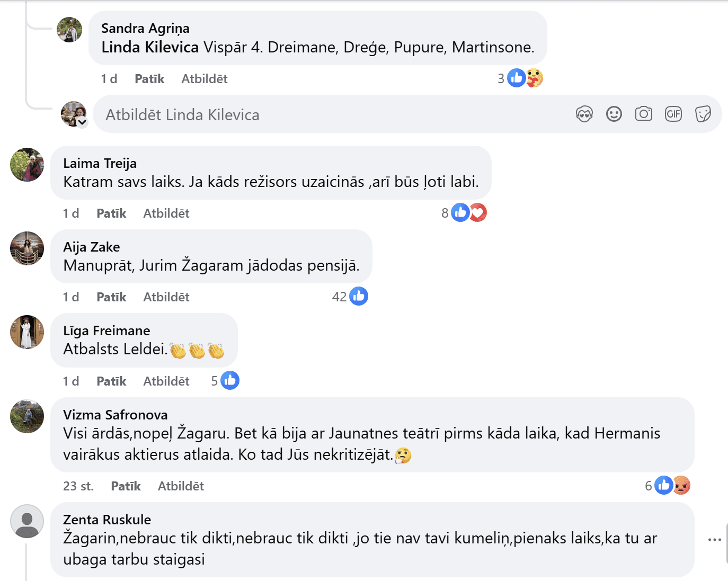Switch commenting profile via avatar chevron
This screenshot has height=581, width=728.
(x=82, y=122)
